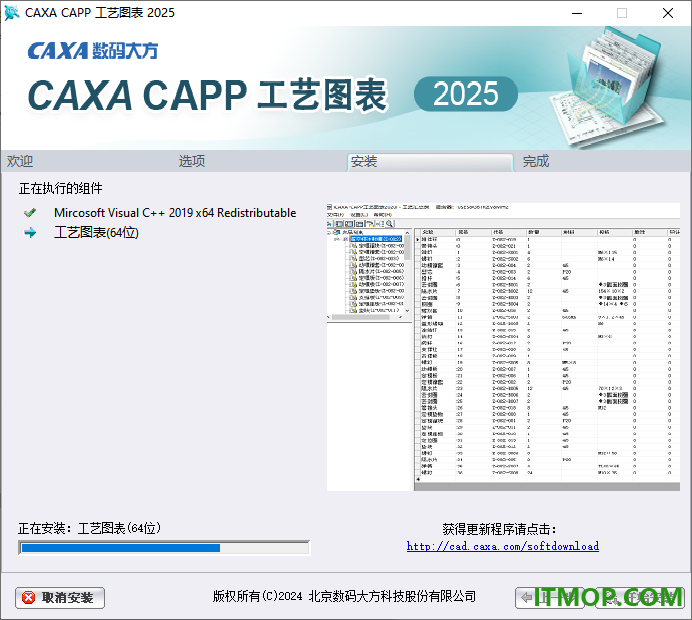Viewport: 692px width, 620px height.
Task: Click the red X icon on 取消安装
Action: [x=29, y=597]
